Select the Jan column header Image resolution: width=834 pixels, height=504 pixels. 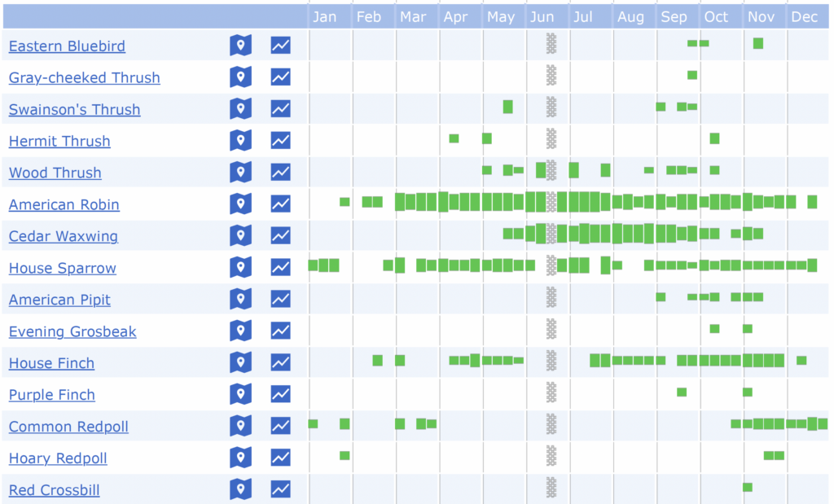point(325,15)
